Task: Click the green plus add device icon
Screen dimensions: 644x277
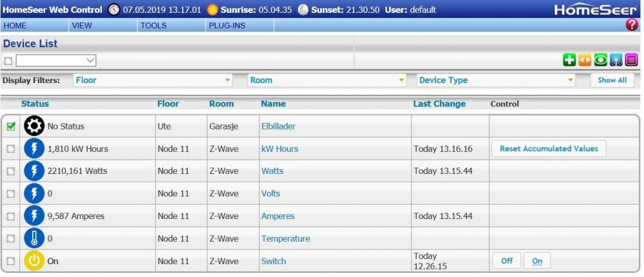Action: coord(569,60)
